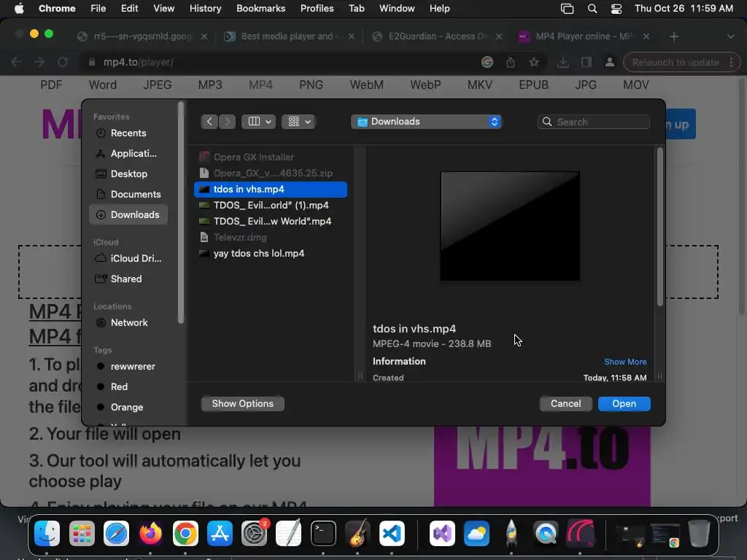Select Recents in the sidebar
Viewport: 747px width, 560px height.
coord(128,133)
